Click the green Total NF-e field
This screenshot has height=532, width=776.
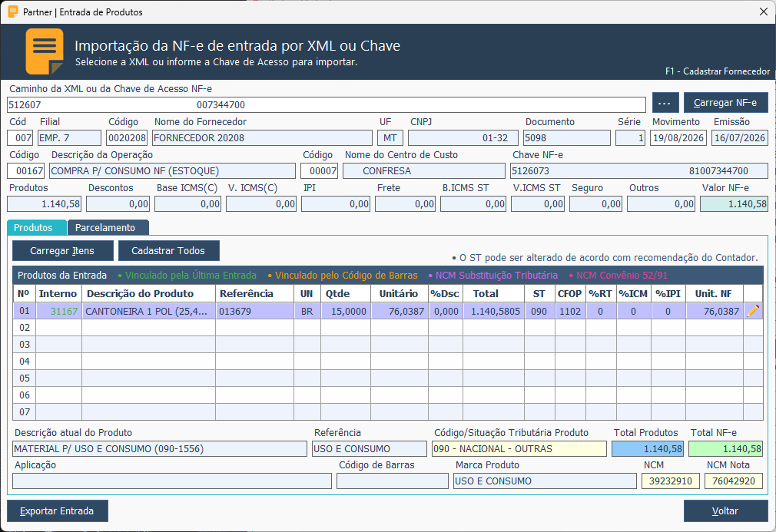click(725, 449)
